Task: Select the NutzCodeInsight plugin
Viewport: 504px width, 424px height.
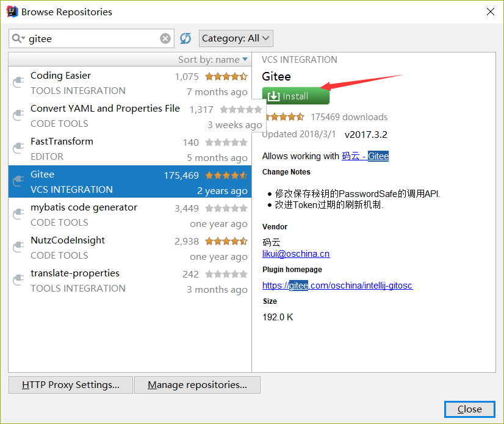Action: coord(130,248)
